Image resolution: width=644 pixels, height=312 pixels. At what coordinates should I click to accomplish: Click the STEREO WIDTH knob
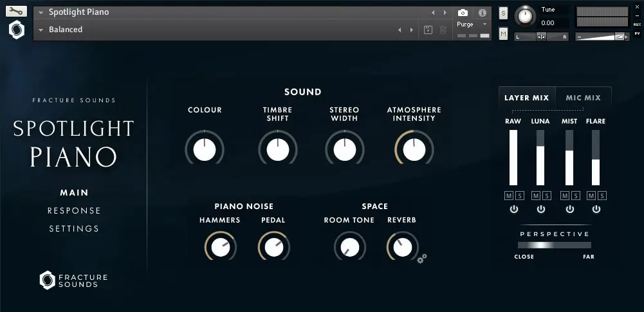pos(345,149)
